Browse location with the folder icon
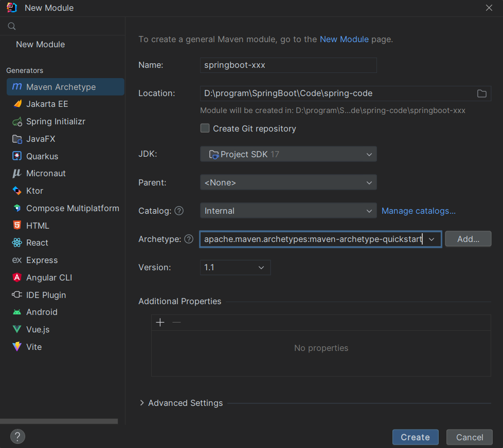 click(x=481, y=94)
